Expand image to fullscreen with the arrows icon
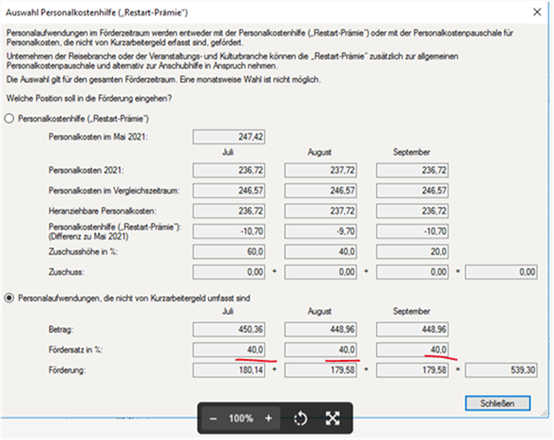Image resolution: width=554 pixels, height=440 pixels. 332,418
